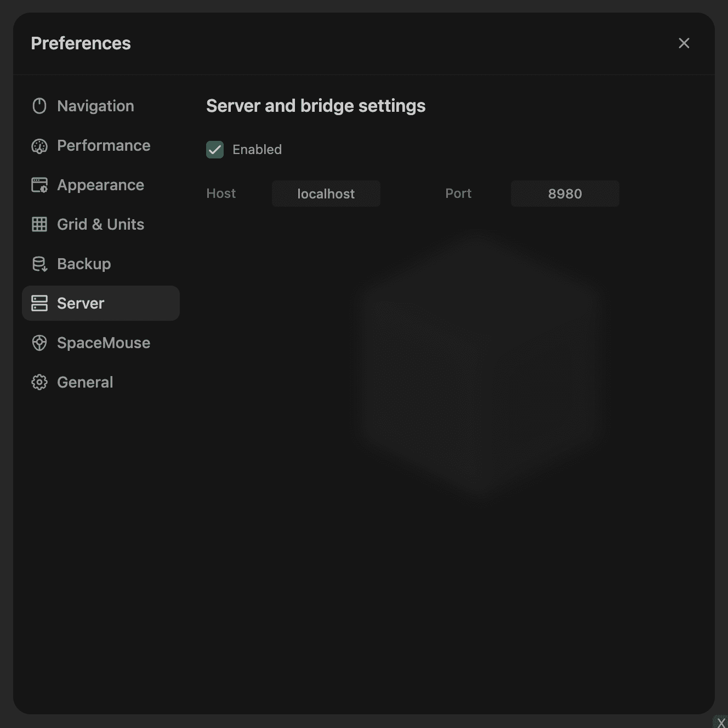Screen dimensions: 728x728
Task: Go to the Appearance settings label
Action: [x=100, y=185]
